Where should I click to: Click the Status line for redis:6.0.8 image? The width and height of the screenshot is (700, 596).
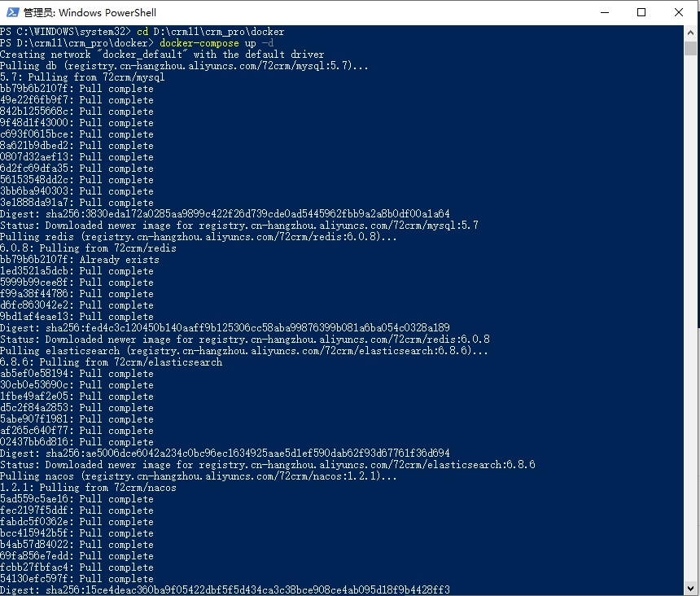pos(245,340)
